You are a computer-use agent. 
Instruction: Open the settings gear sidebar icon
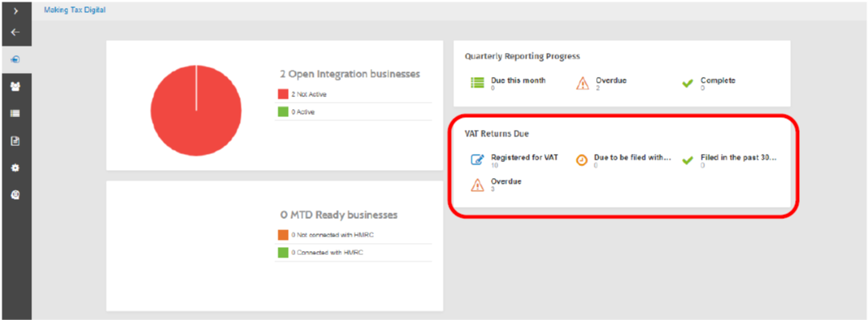pyautogui.click(x=15, y=168)
